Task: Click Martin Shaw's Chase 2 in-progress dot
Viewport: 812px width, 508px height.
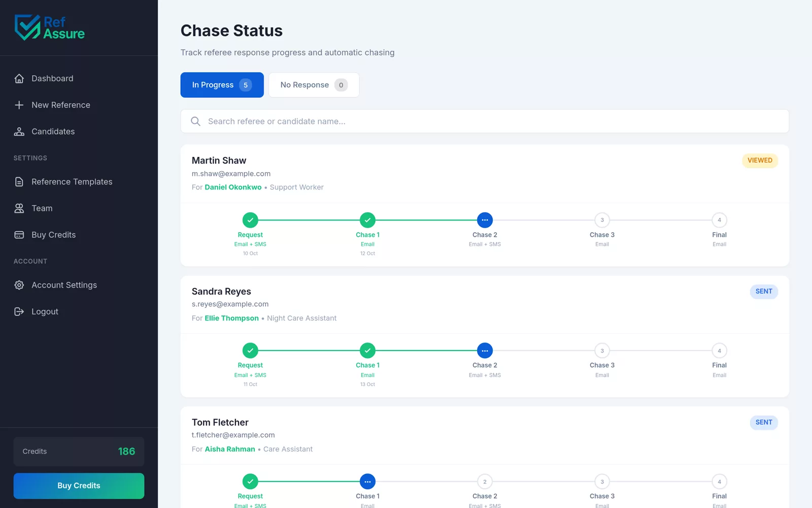Action: click(x=485, y=220)
